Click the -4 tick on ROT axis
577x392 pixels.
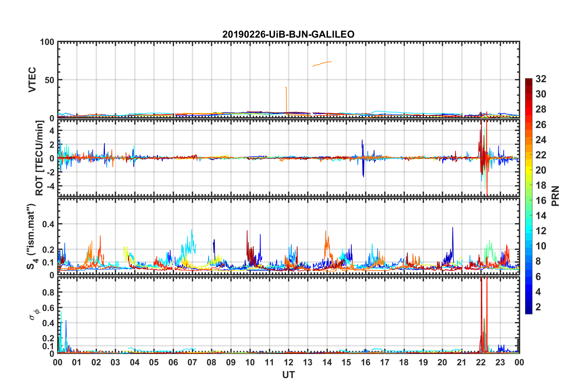(51, 186)
